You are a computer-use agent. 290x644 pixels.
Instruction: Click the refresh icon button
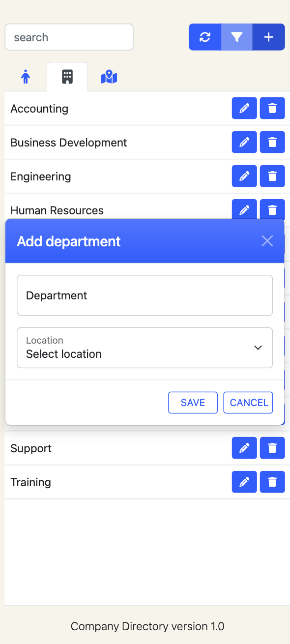pyautogui.click(x=205, y=37)
